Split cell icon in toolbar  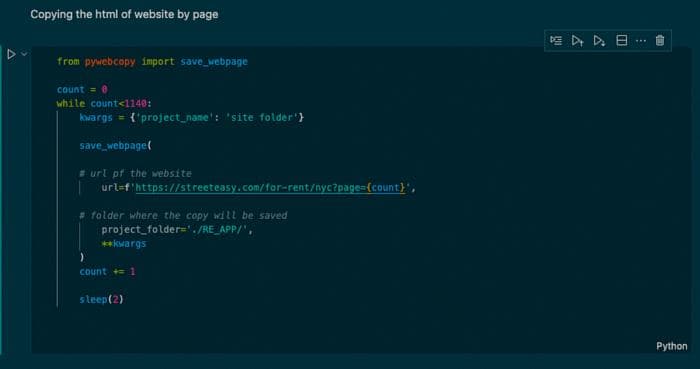621,41
